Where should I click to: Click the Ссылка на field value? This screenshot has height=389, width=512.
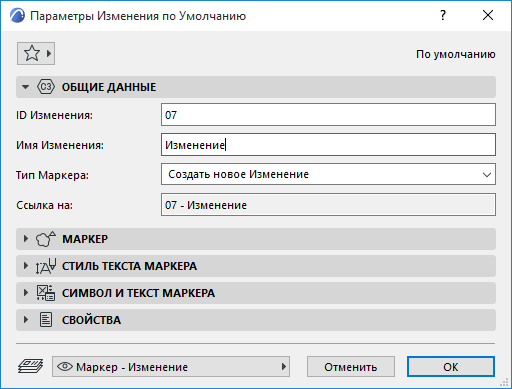[x=328, y=205]
